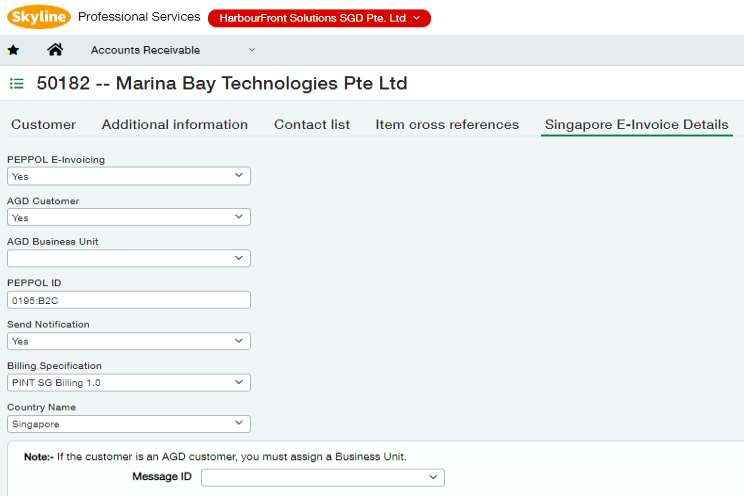Select the Contact list tab

tap(312, 125)
